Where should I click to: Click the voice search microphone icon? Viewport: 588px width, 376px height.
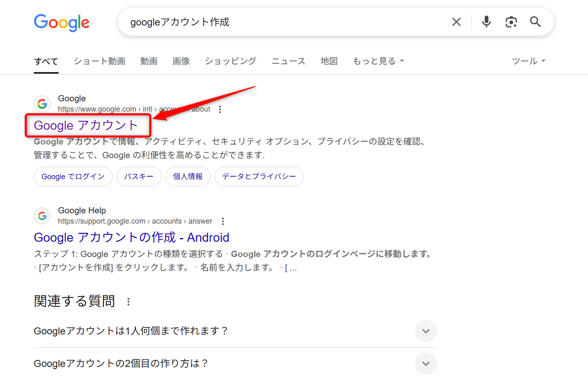coord(486,22)
